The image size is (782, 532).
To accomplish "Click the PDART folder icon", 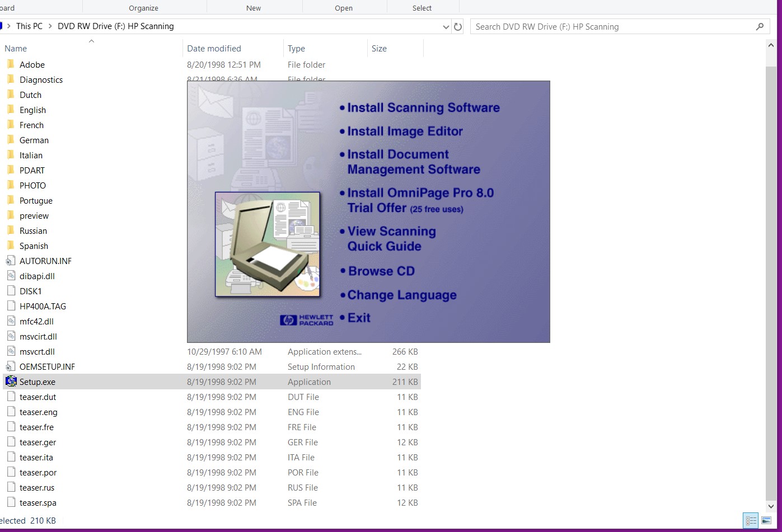I will 11,170.
